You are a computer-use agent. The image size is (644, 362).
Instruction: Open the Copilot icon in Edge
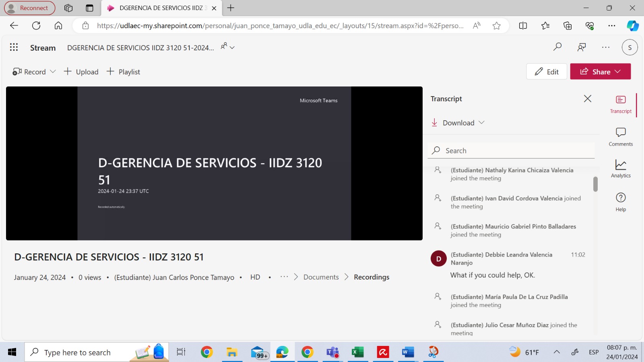click(x=632, y=26)
